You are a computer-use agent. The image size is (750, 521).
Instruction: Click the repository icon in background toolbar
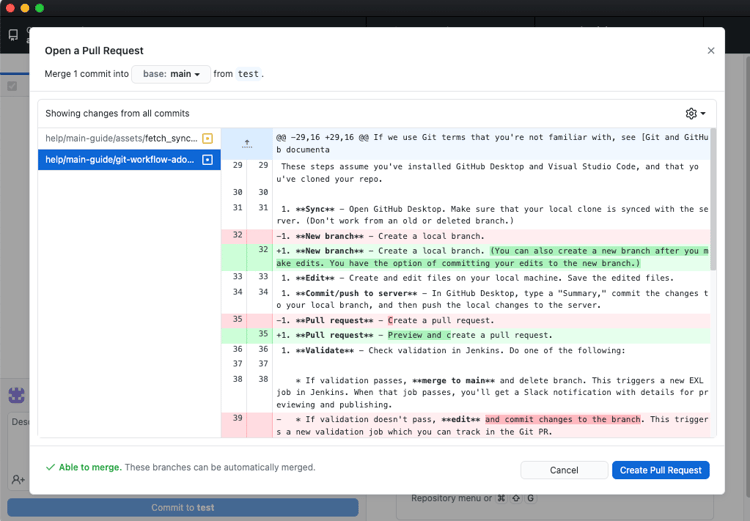[13, 34]
